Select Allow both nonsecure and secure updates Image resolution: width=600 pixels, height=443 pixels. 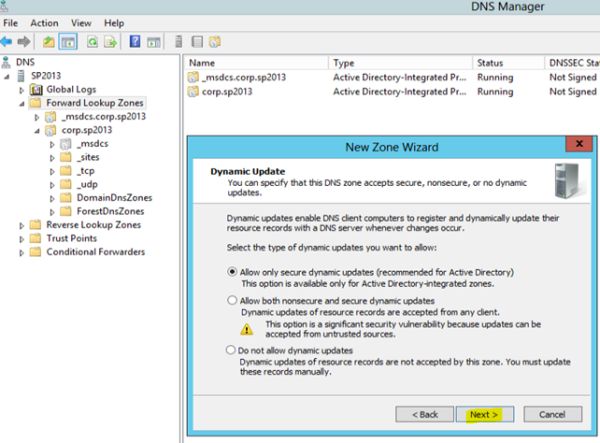coord(232,300)
